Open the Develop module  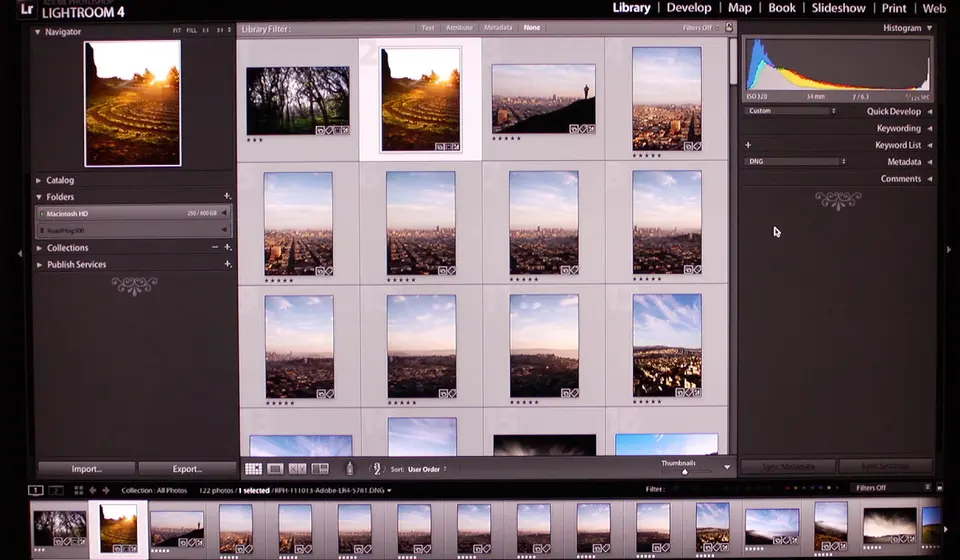(688, 8)
